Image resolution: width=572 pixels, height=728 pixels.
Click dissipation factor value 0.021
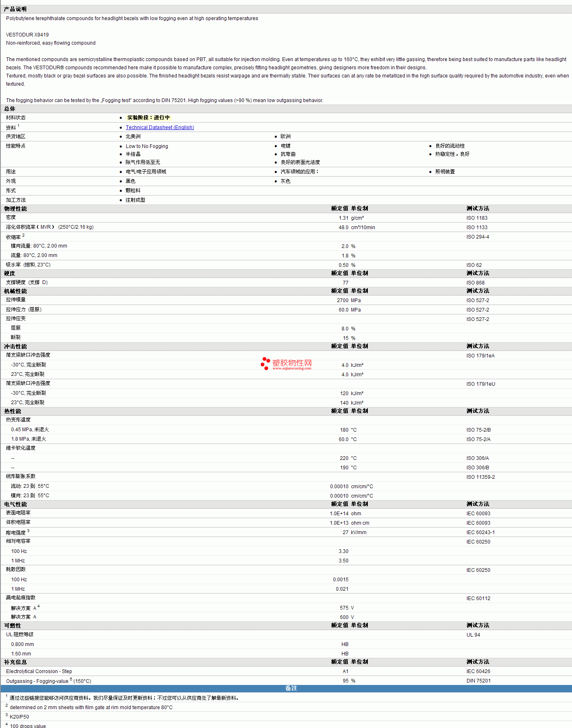[342, 589]
